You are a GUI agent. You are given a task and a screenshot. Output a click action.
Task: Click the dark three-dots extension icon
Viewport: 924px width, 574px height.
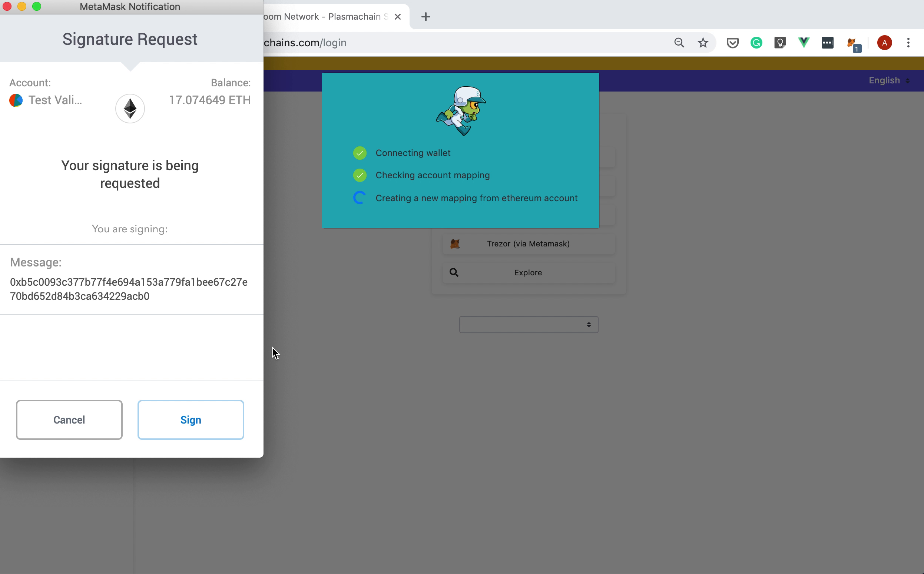(x=827, y=43)
